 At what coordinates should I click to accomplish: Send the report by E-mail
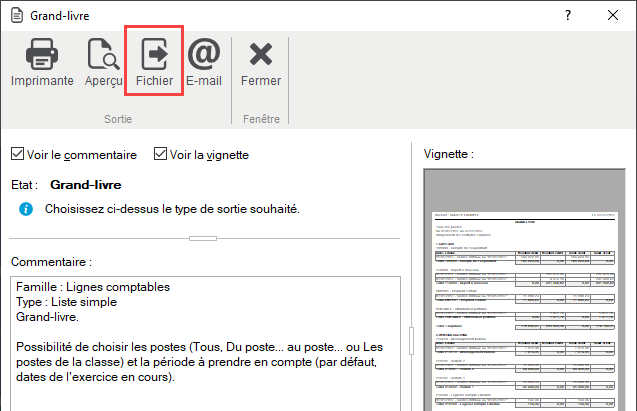coord(204,62)
